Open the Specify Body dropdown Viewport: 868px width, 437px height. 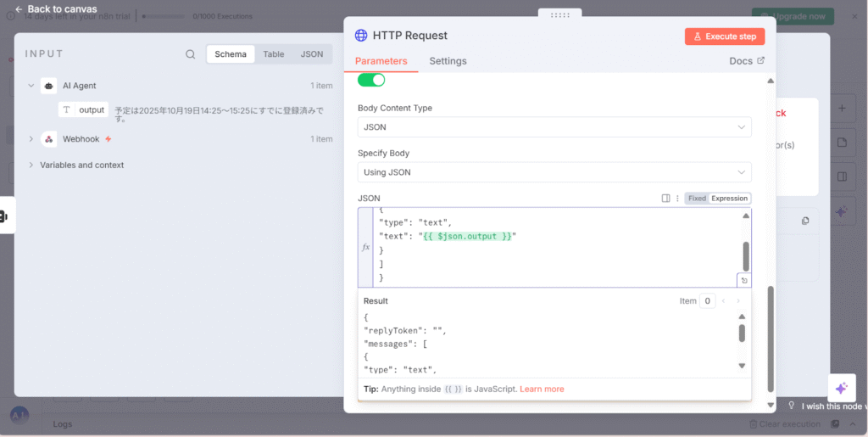click(554, 172)
